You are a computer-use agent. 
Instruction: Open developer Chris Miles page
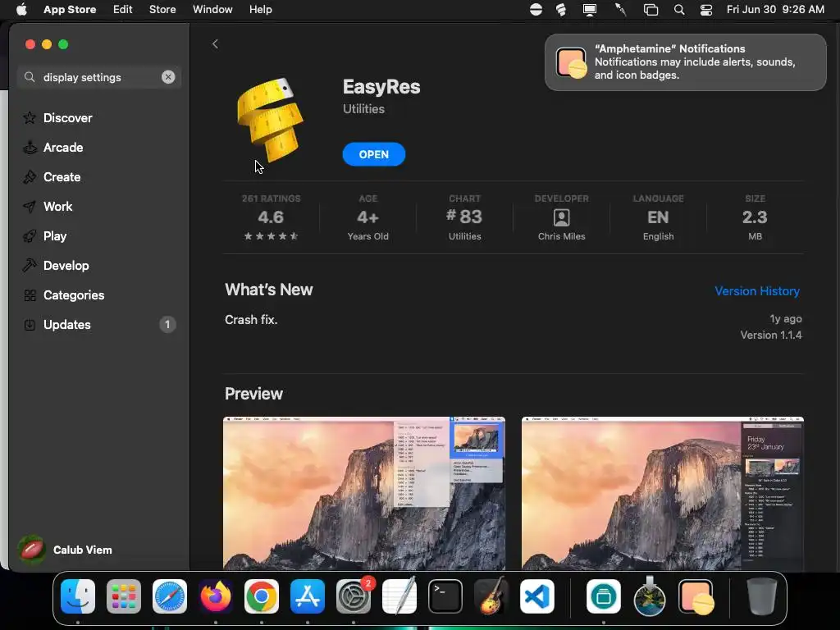pyautogui.click(x=561, y=217)
